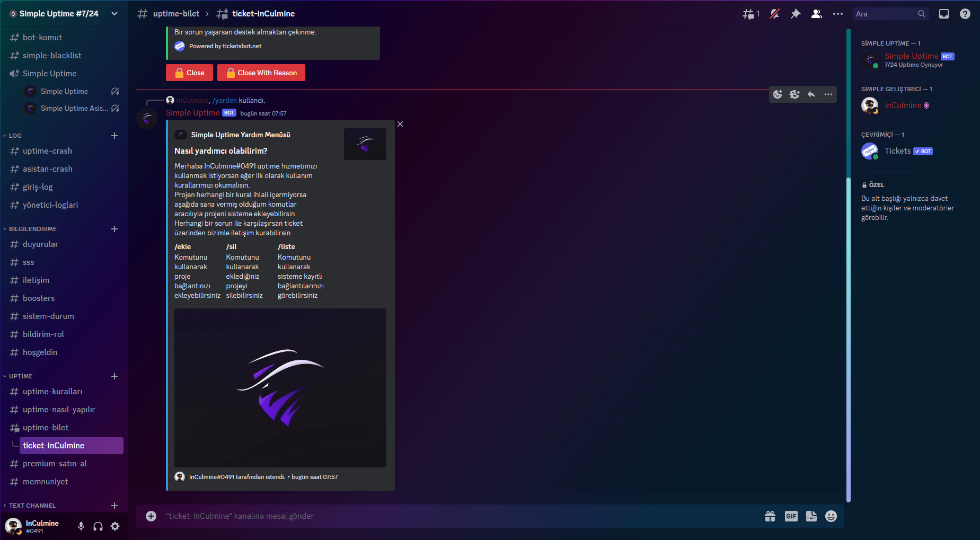The width and height of the screenshot is (980, 540).
Task: Open the gift icon in message bar
Action: (x=770, y=516)
